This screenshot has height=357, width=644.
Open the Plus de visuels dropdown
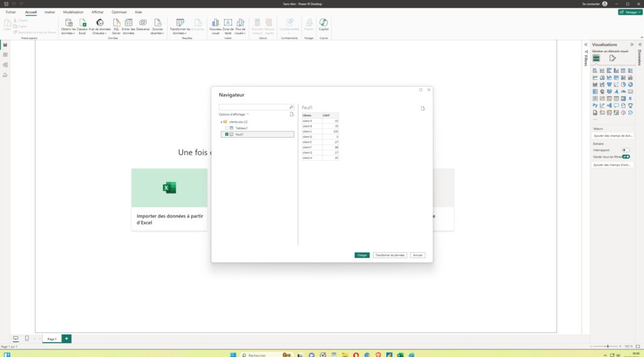pos(240,26)
